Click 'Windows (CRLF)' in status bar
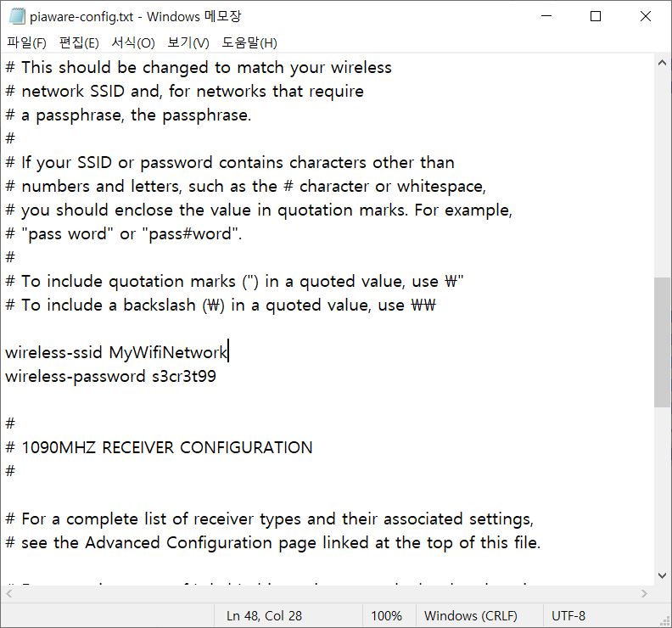 pyautogui.click(x=471, y=616)
